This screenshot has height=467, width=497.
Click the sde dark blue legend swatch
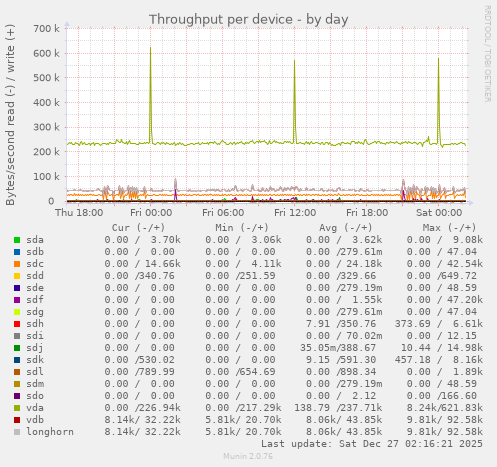(17, 288)
